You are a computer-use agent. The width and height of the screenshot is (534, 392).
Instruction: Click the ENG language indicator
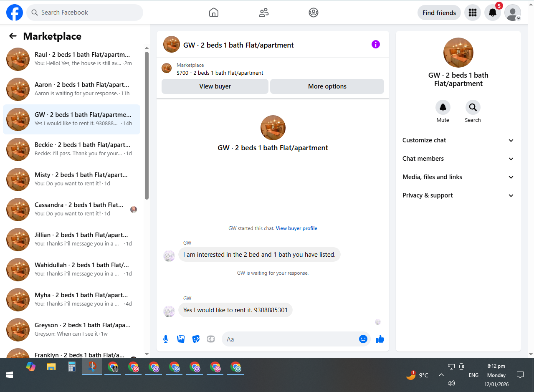click(x=473, y=375)
